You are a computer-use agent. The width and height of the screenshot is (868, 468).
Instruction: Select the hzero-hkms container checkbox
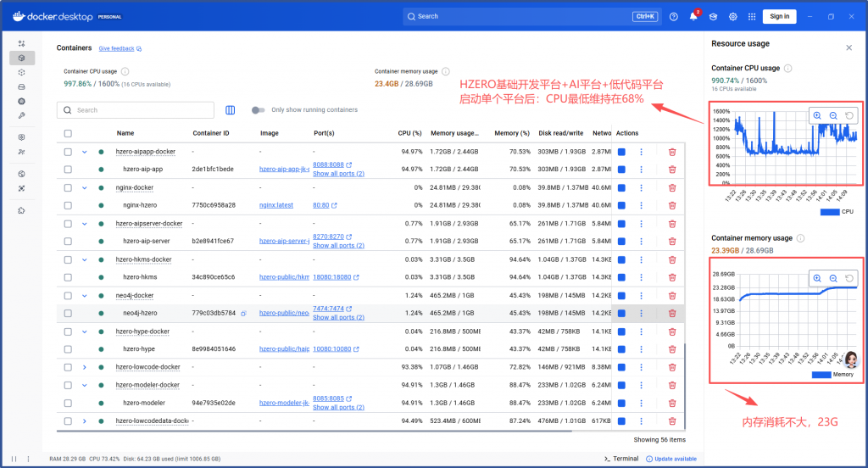pyautogui.click(x=68, y=277)
